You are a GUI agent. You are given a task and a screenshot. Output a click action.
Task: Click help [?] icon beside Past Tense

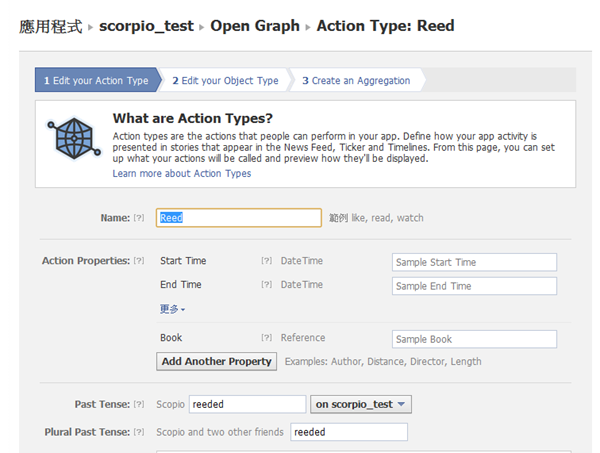pos(139,404)
